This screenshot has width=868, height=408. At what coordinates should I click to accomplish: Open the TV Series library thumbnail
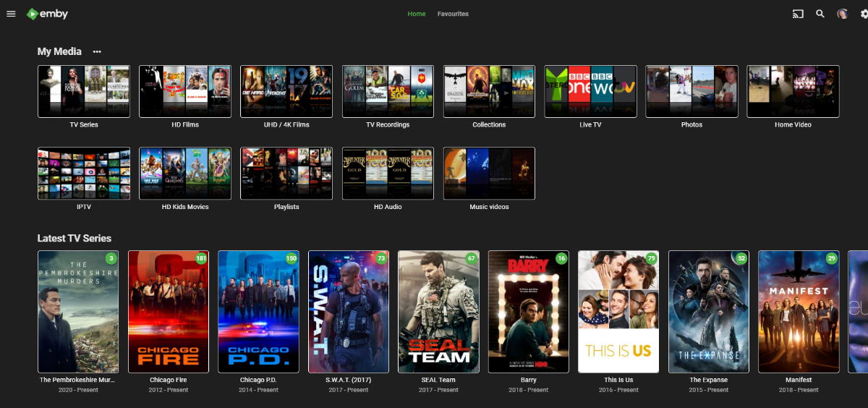point(84,91)
